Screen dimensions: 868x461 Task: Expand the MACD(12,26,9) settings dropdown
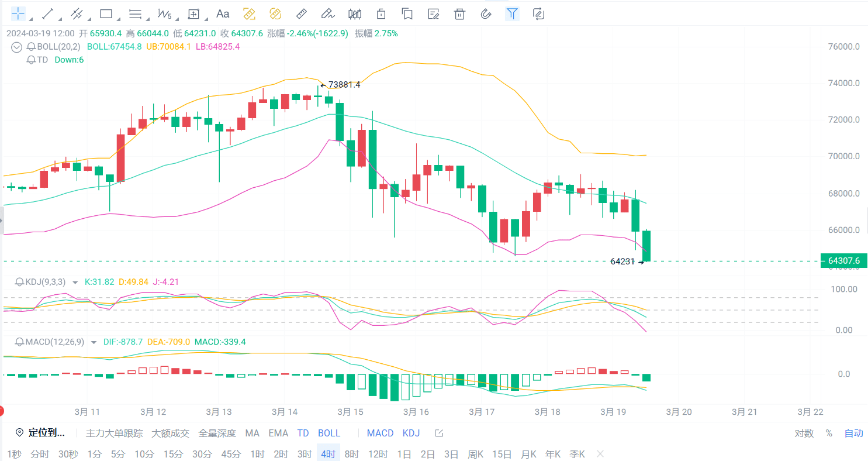94,342
